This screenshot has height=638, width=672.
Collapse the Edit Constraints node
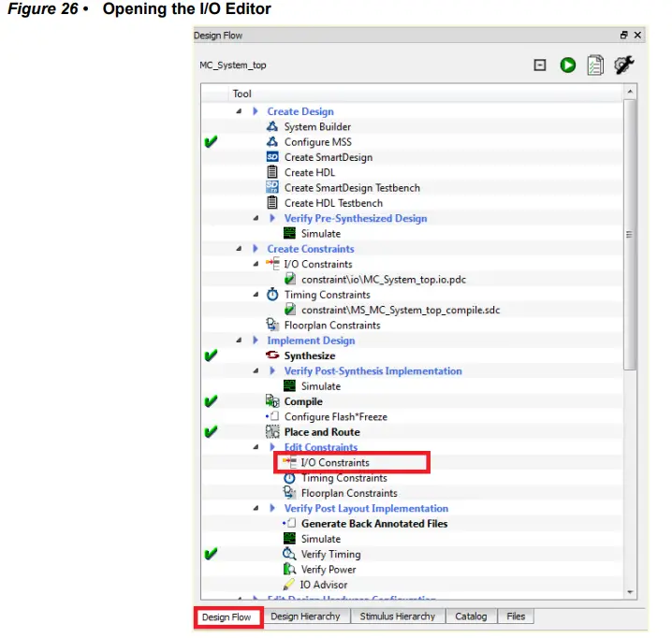(256, 447)
